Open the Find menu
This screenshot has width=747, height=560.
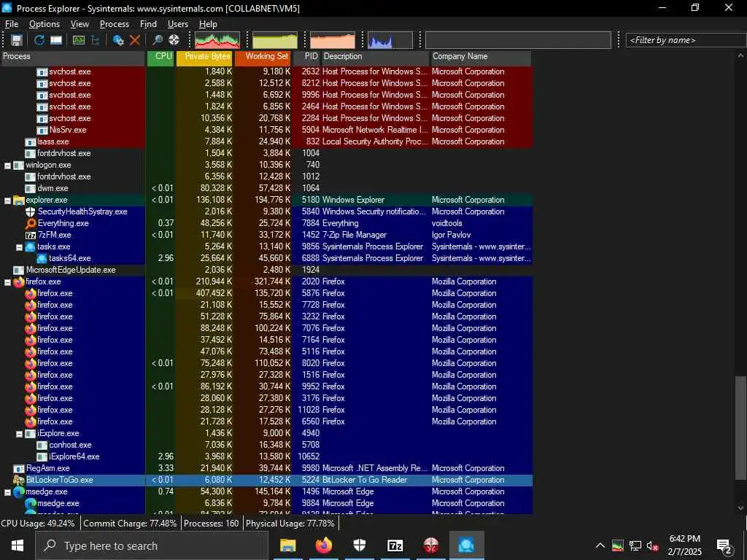click(148, 24)
